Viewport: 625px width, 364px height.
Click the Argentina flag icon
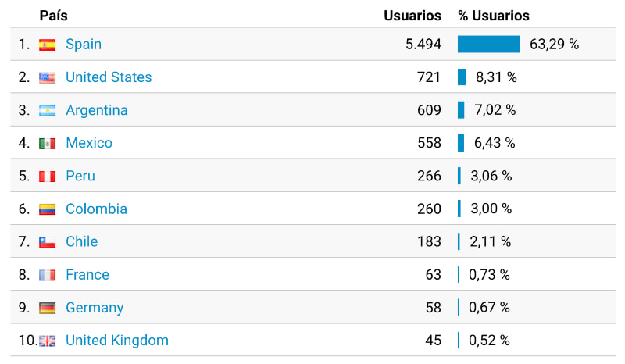coord(47,111)
